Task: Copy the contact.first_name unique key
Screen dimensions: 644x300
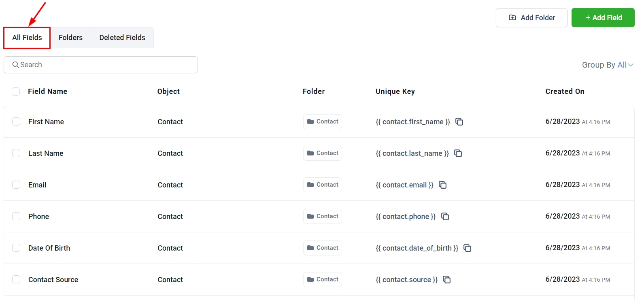Action: pyautogui.click(x=459, y=122)
